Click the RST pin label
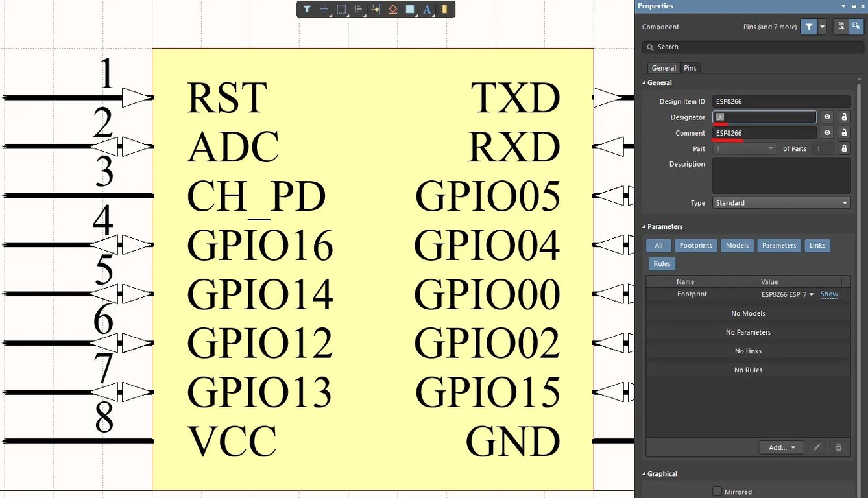868x498 pixels. point(226,98)
